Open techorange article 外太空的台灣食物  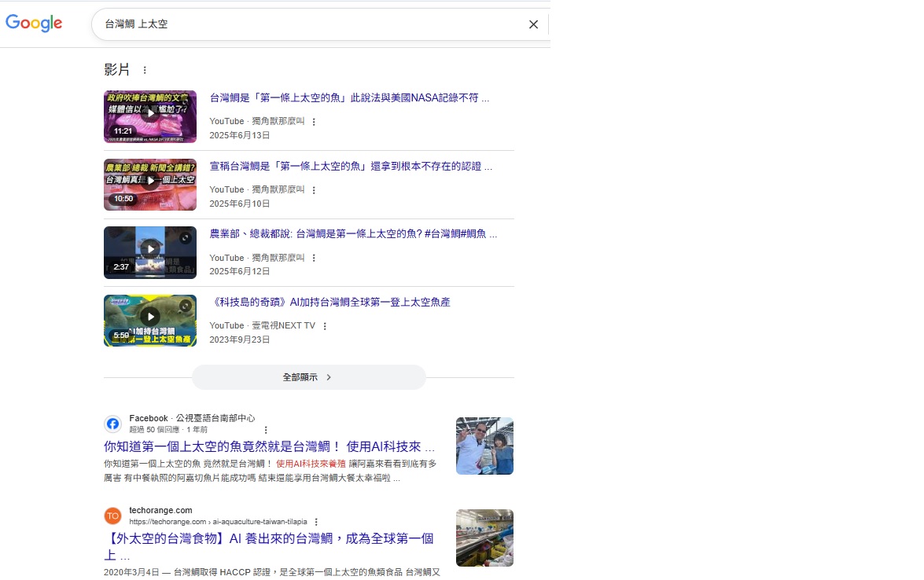(x=269, y=539)
